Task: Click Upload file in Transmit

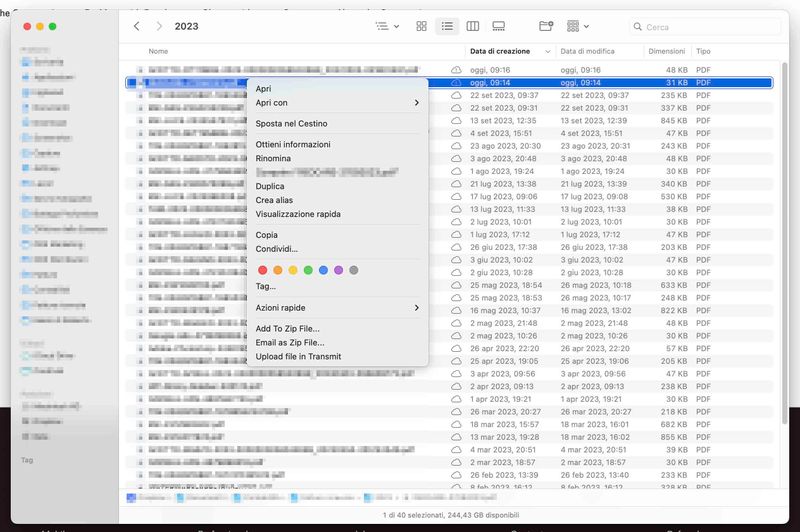Action: [298, 356]
